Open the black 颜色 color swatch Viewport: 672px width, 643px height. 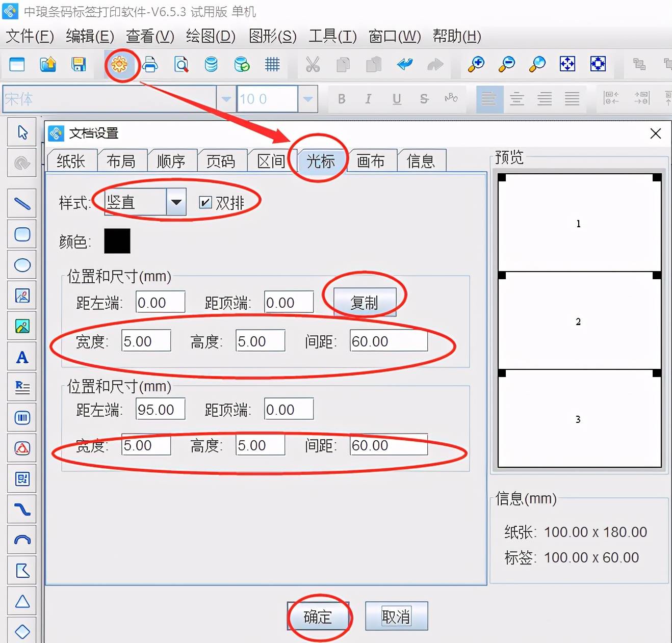[x=117, y=241]
